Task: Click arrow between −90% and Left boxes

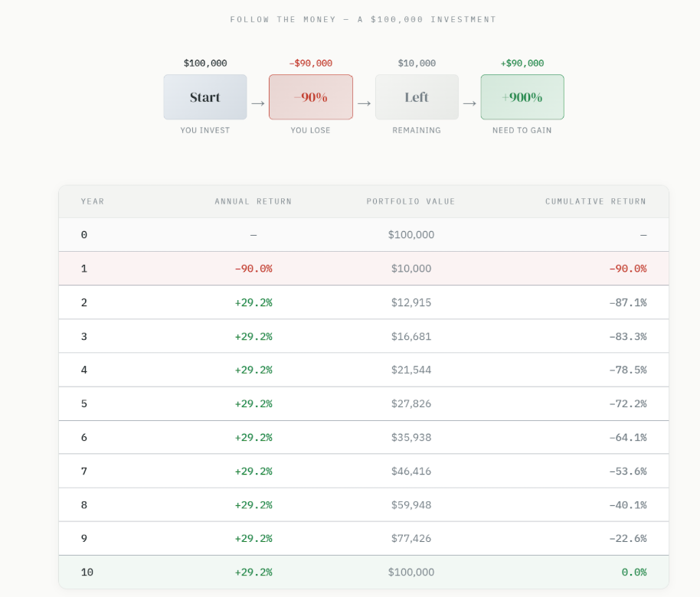Action: tap(364, 103)
